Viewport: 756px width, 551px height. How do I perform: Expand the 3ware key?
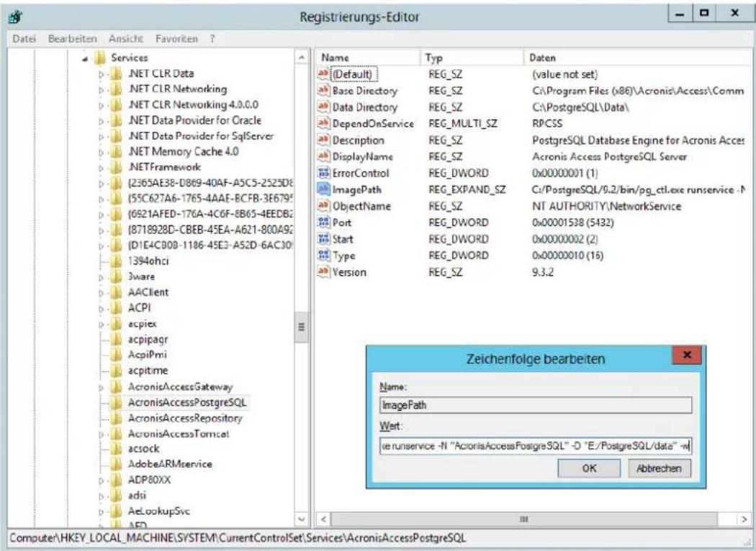point(102,277)
